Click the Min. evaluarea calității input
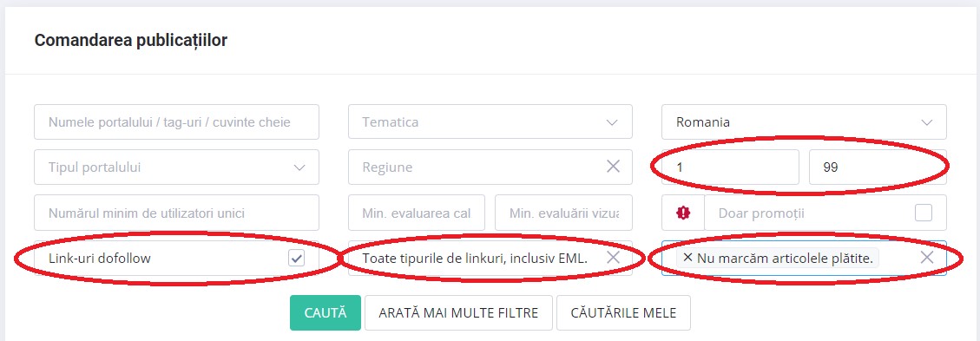Screen dimensions: 980x341 point(417,213)
